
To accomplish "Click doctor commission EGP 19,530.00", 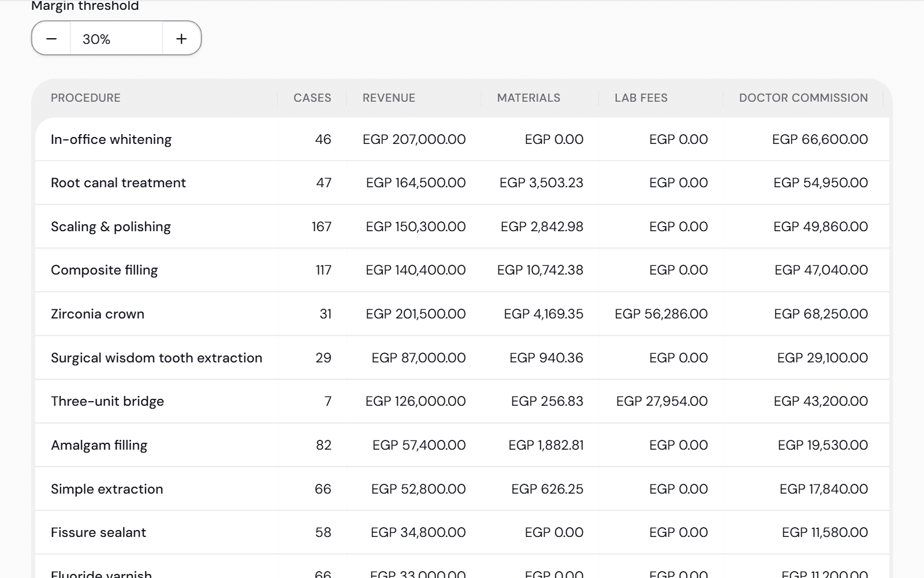I will 823,445.
